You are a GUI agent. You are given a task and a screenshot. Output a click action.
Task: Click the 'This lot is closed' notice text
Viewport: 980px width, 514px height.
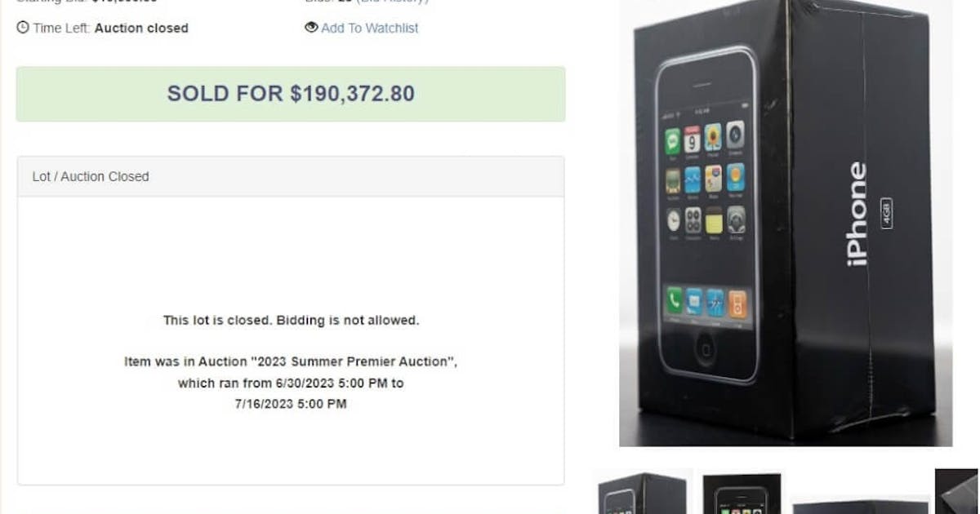tap(291, 320)
